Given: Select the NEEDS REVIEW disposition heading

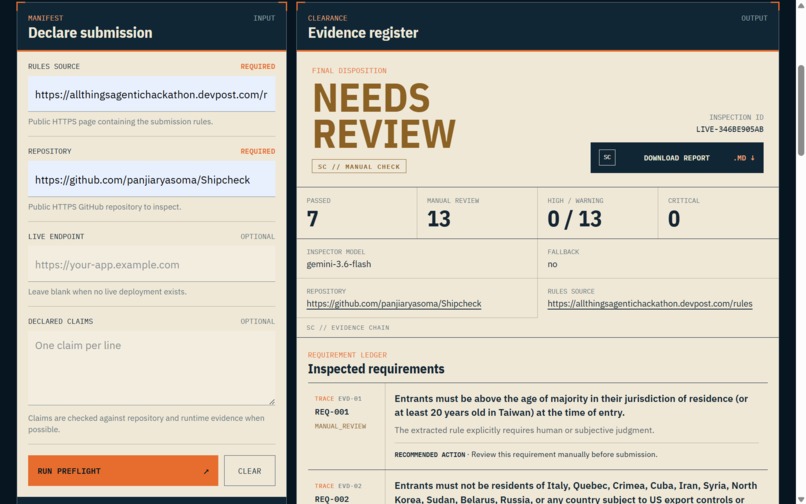Looking at the screenshot, I should click(x=384, y=116).
